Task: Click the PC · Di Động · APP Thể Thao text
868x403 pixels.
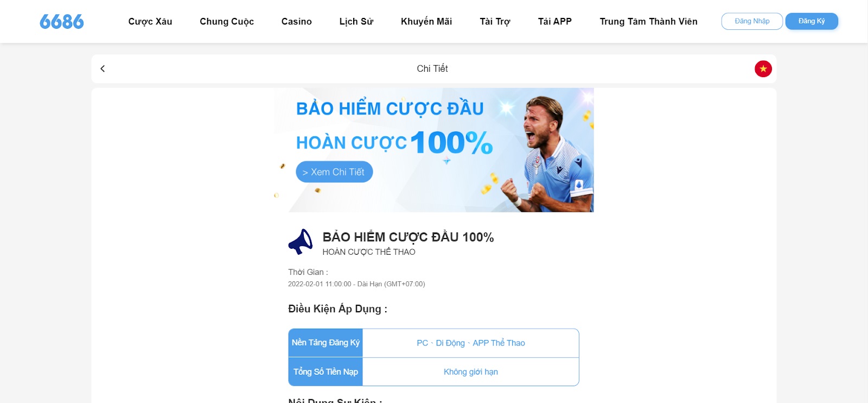Action: pos(471,343)
